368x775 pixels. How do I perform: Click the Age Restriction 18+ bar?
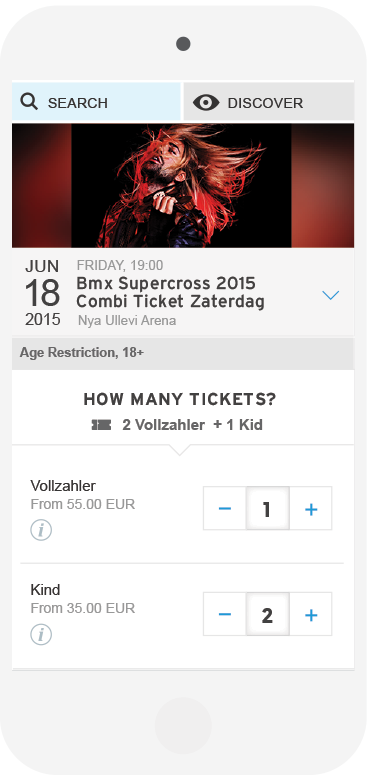(183, 353)
